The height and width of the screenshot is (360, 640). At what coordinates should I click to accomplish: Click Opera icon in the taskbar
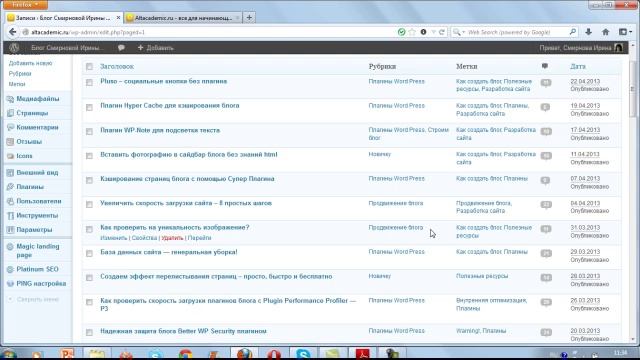[x=273, y=353]
